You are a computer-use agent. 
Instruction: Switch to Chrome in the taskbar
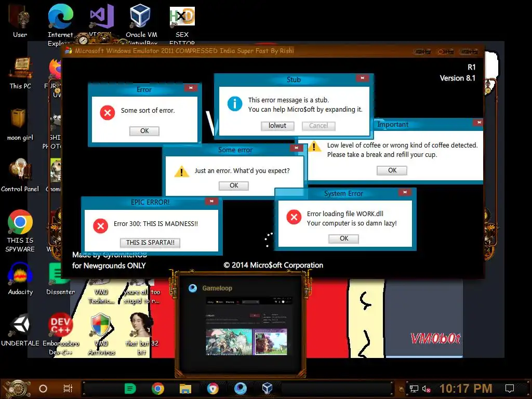(158, 389)
